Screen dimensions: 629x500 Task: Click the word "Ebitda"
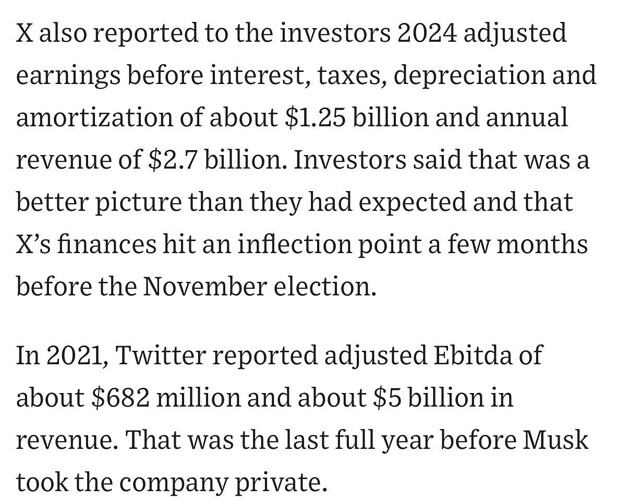pyautogui.click(x=473, y=355)
